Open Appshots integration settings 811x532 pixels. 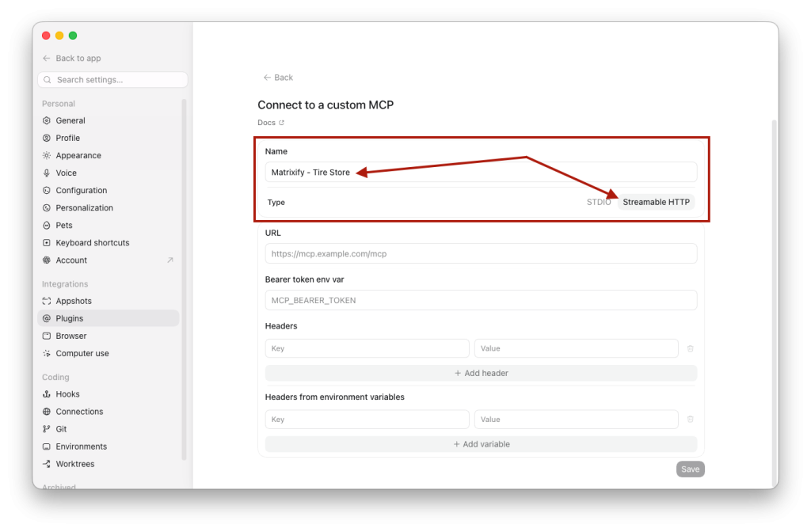pyautogui.click(x=109, y=301)
